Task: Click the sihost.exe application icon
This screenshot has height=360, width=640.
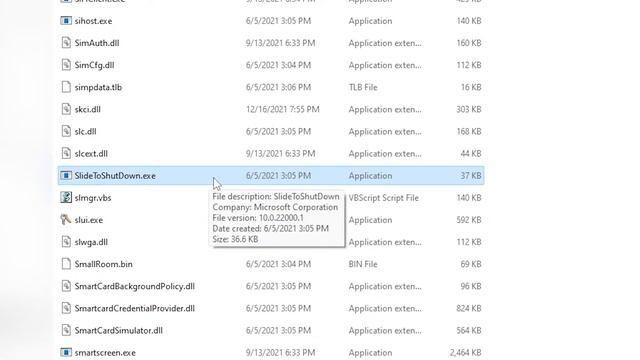Action: (66, 21)
